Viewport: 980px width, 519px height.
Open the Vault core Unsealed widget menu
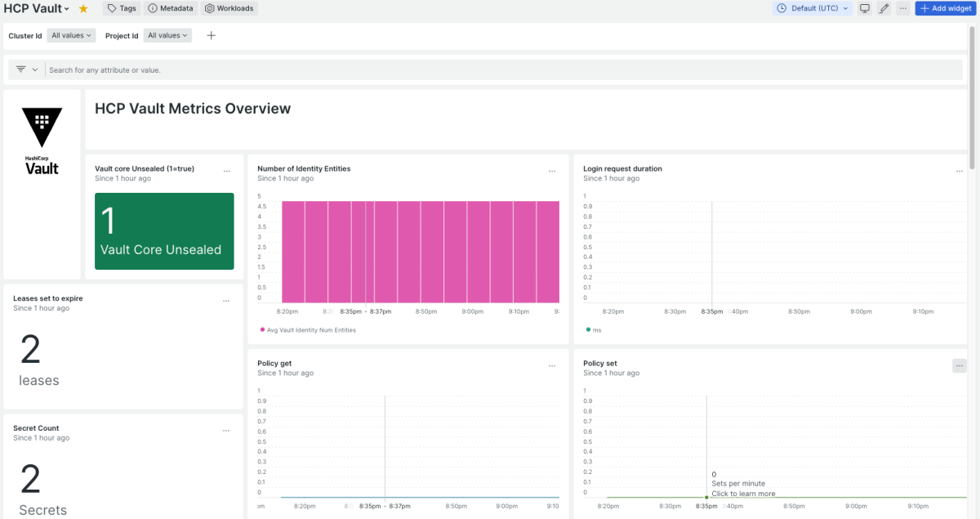[226, 171]
